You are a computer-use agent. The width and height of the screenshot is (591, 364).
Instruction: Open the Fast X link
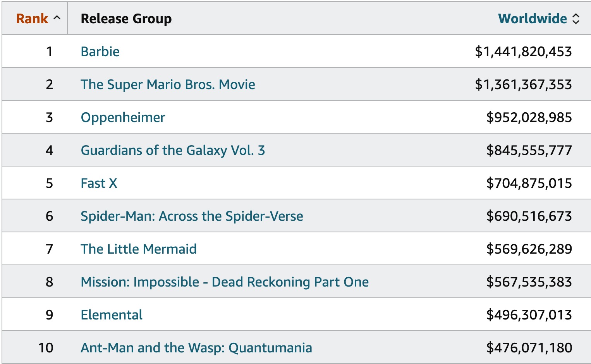click(x=99, y=183)
